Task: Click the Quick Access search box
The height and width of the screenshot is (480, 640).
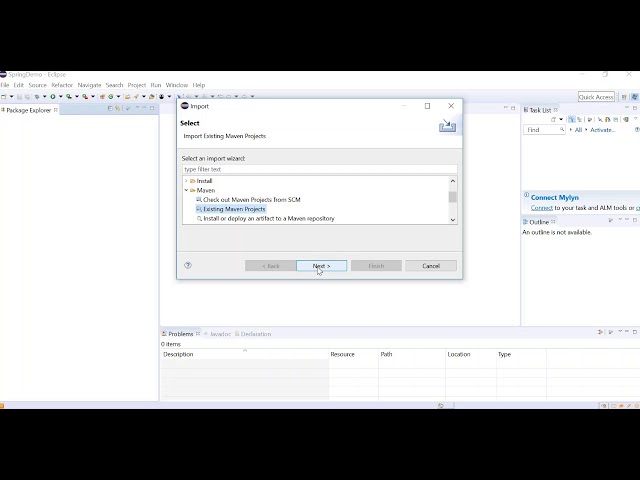Action: pyautogui.click(x=596, y=97)
